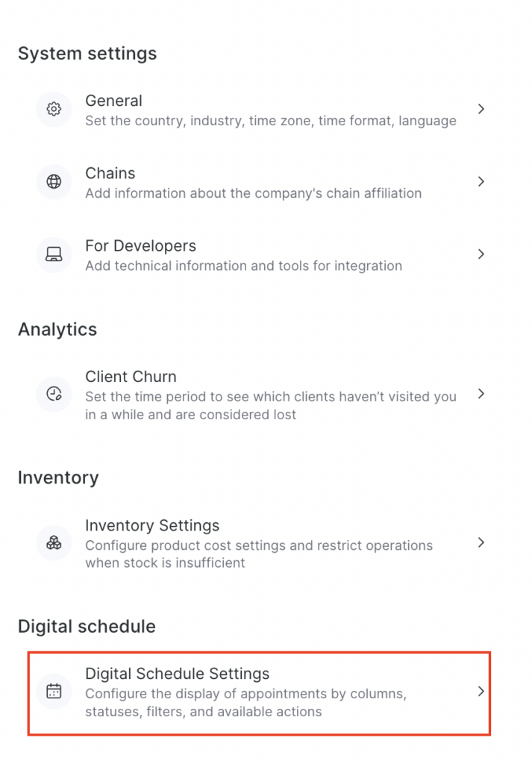Click the laptop icon for For Developers

coord(54,254)
